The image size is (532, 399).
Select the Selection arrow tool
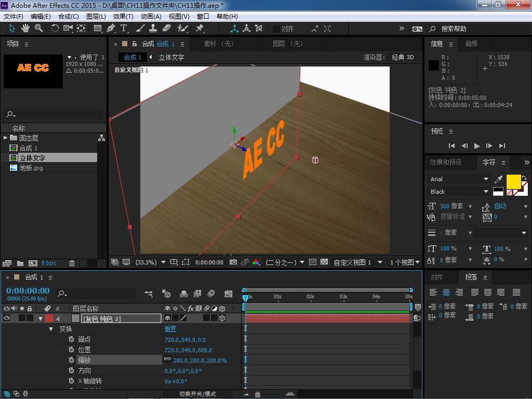(12, 29)
